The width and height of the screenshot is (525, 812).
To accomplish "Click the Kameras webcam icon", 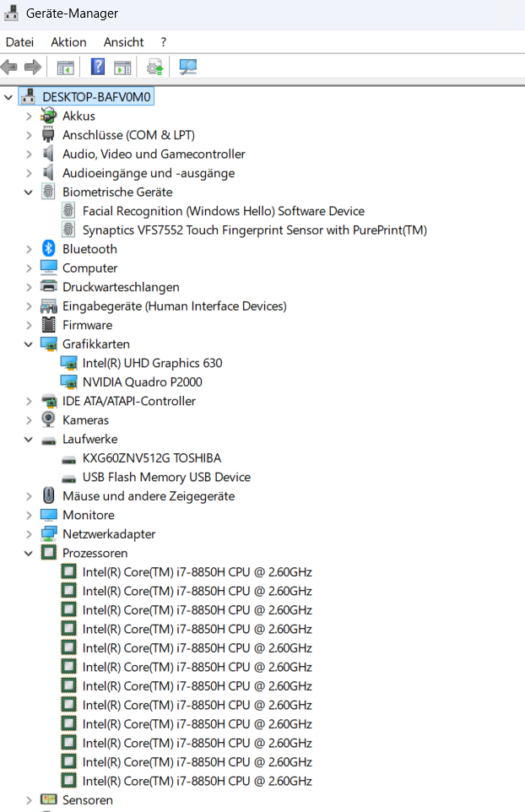I will 48,420.
